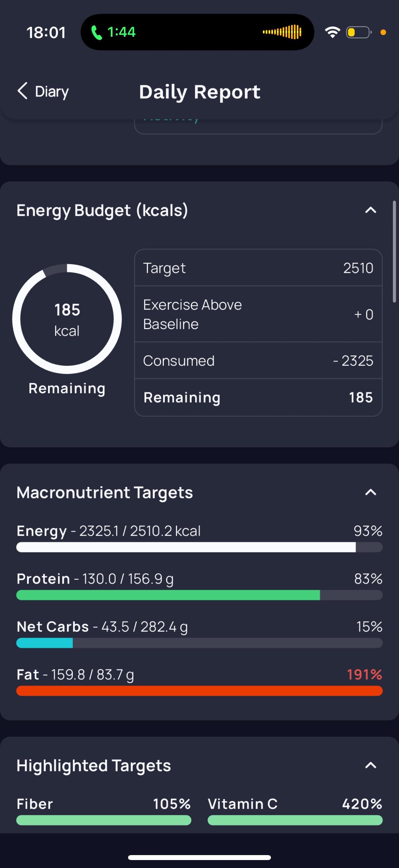The image size is (399, 868).
Task: Tap the red Fat progress bar
Action: click(x=199, y=691)
